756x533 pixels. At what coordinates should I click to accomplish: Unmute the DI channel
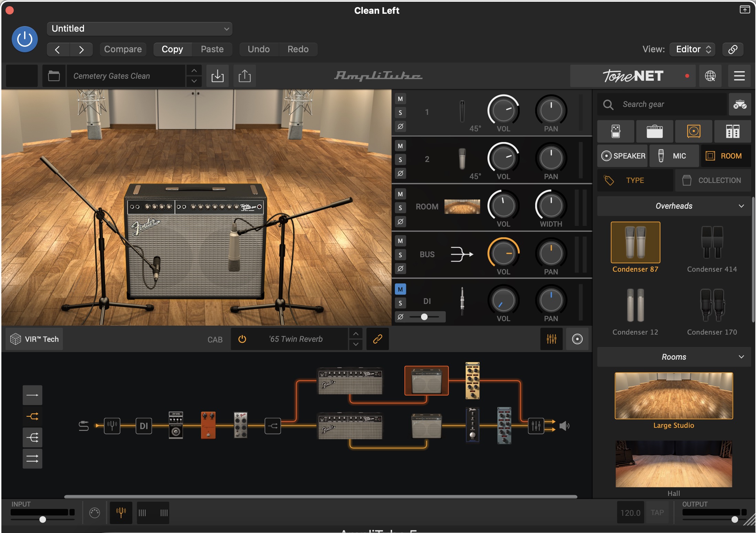pos(400,289)
